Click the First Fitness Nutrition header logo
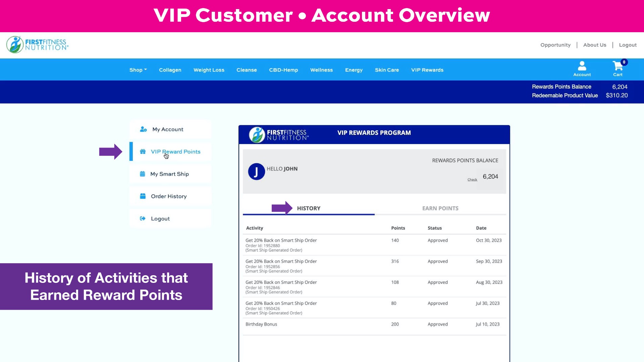Viewport: 644px width, 362px height. [x=37, y=45]
